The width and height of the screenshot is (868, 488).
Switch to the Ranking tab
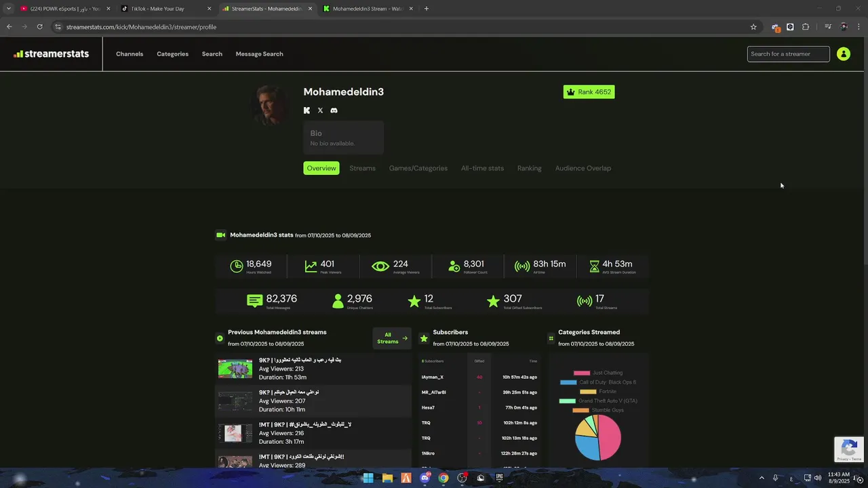(x=530, y=168)
